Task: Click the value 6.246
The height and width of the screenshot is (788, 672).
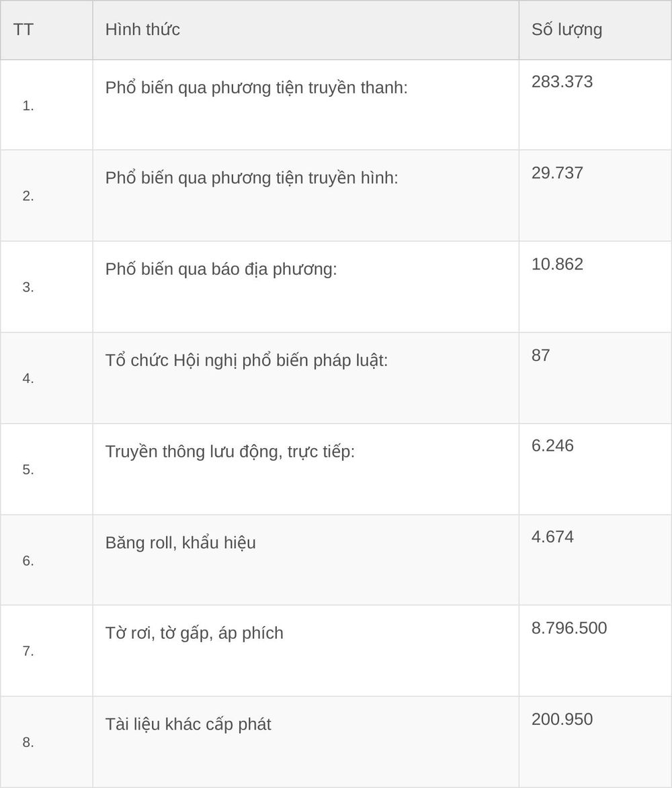Action: click(x=552, y=446)
